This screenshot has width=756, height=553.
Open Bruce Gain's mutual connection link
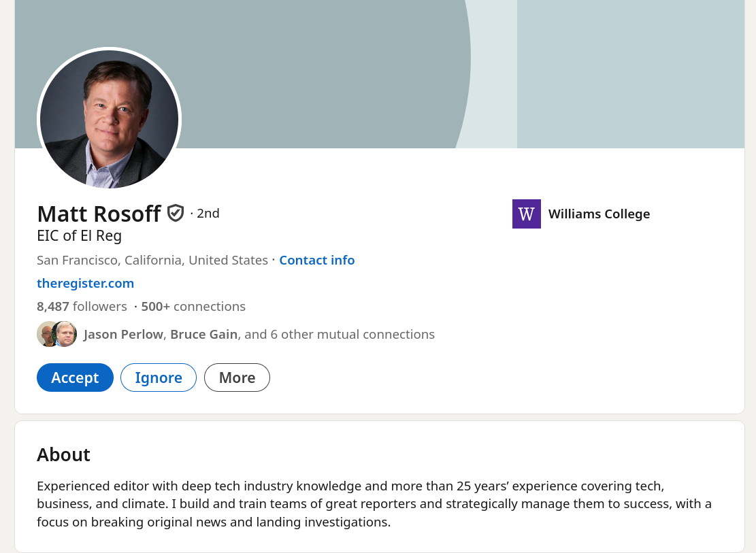(203, 334)
